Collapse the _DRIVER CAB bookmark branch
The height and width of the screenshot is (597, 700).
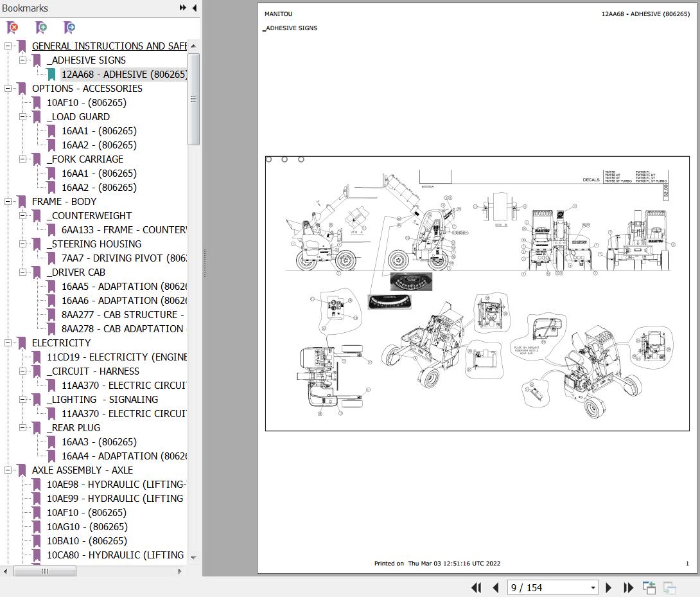click(x=23, y=272)
